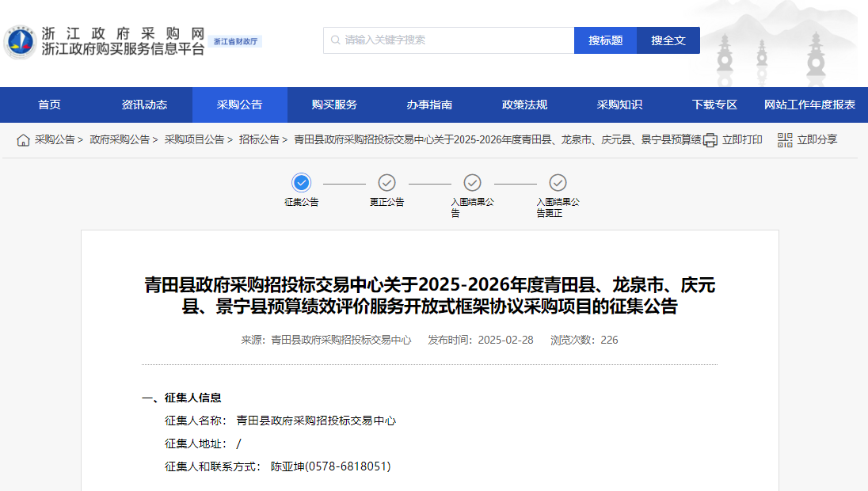This screenshot has height=491, width=868.
Task: Click the blue checkmark for 征集公告 step
Action: click(303, 183)
